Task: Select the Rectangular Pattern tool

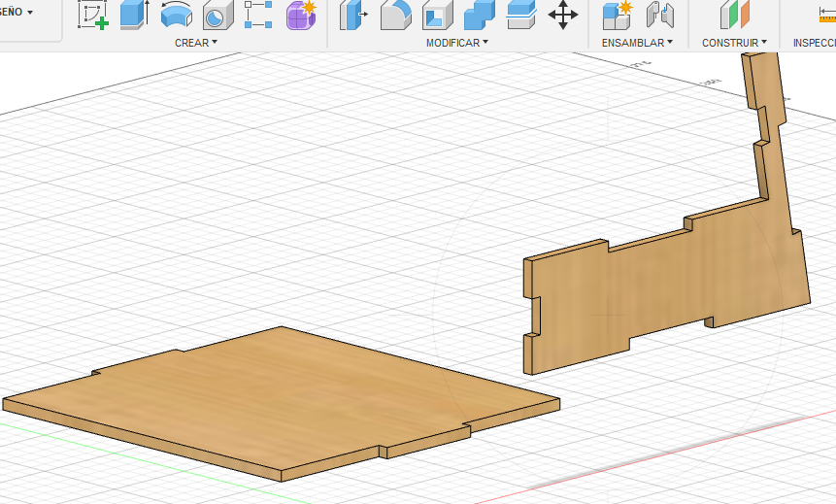Action: pyautogui.click(x=258, y=15)
